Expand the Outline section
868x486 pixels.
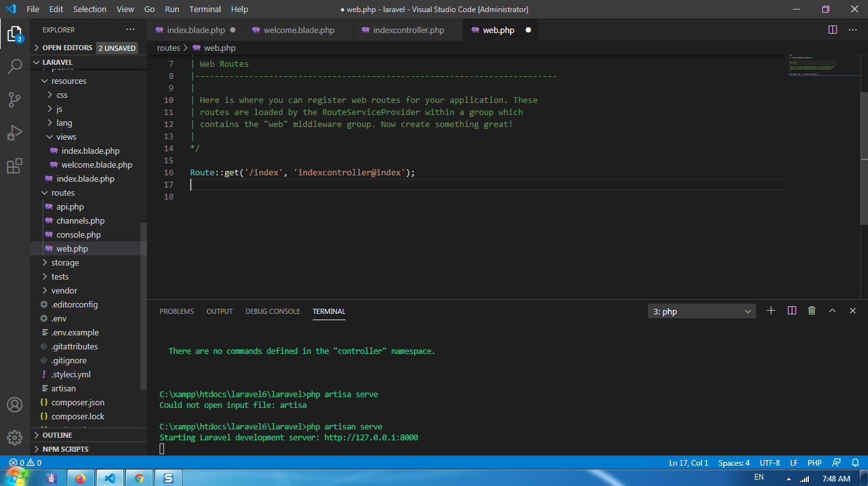tap(88, 435)
